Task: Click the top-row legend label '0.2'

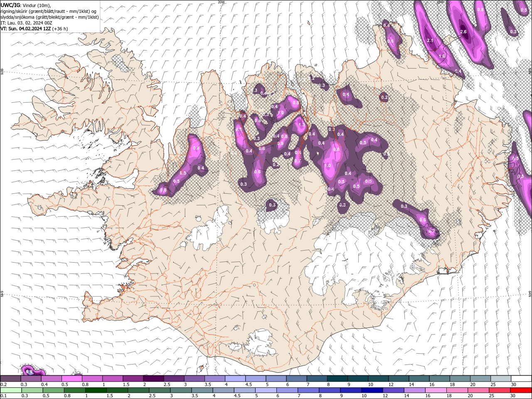Action: pos(4,384)
